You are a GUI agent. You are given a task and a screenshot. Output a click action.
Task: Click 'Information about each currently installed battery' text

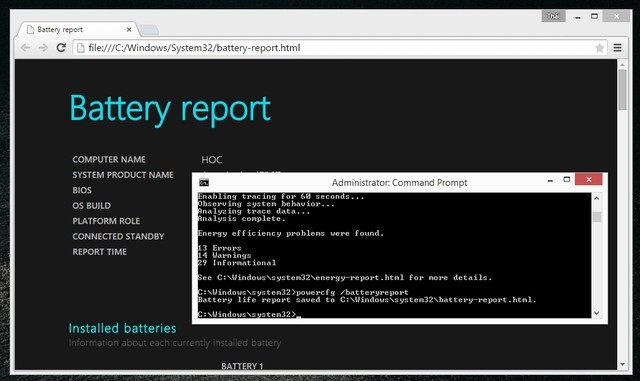click(x=175, y=343)
